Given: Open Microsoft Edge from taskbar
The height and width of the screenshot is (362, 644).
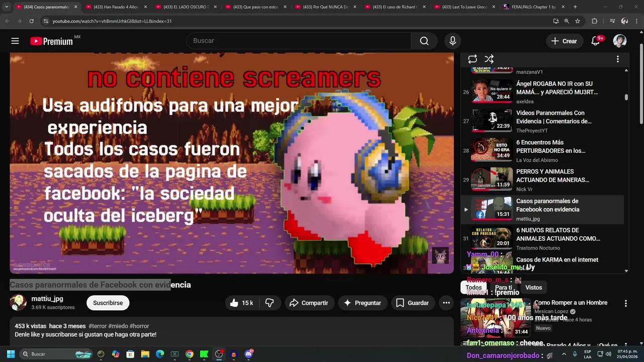Looking at the screenshot, I should pyautogui.click(x=160, y=354).
